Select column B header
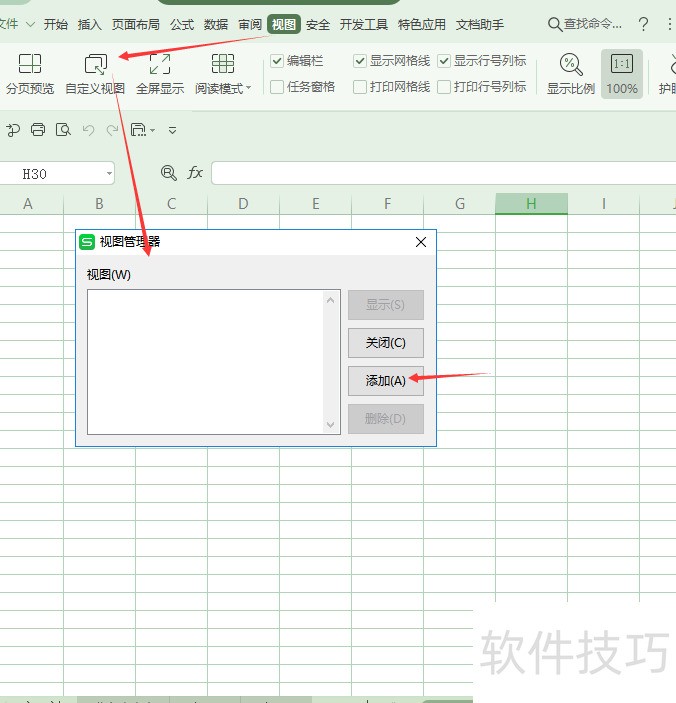The image size is (676, 703). click(x=100, y=204)
